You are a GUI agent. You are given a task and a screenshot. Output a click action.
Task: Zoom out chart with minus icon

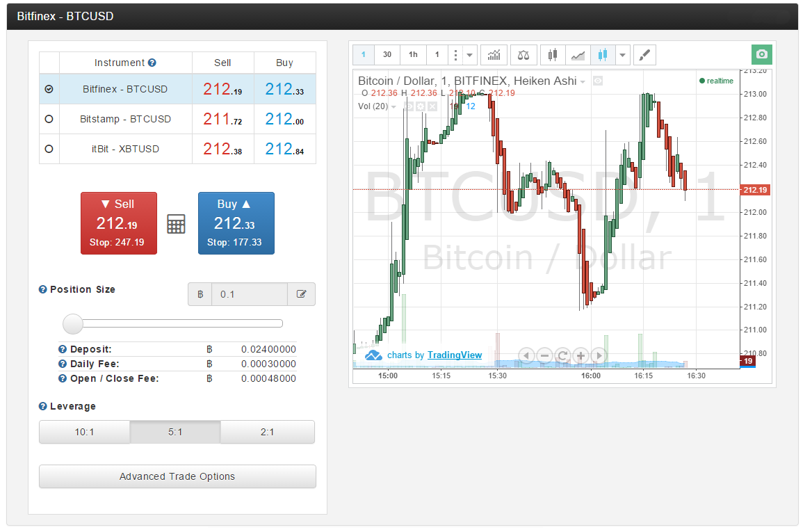point(544,356)
